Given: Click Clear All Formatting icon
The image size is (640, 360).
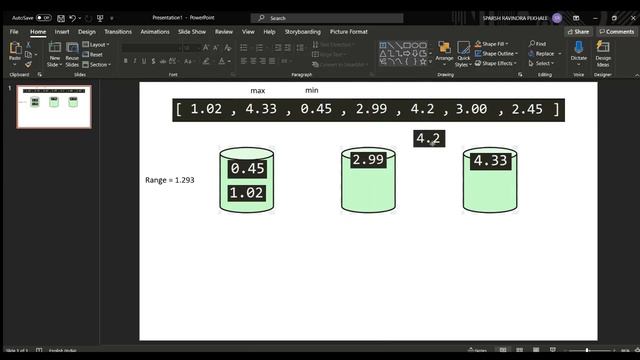Looking at the screenshot, I should 228,48.
